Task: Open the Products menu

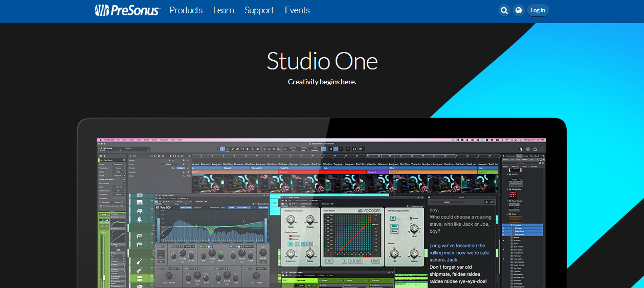Action: tap(186, 10)
